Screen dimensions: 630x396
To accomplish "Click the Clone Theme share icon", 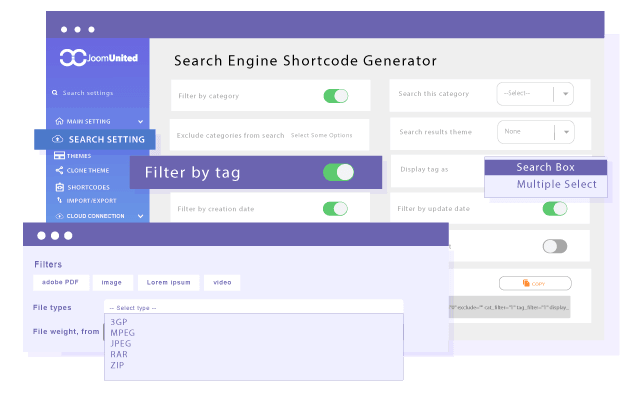I will tap(59, 170).
